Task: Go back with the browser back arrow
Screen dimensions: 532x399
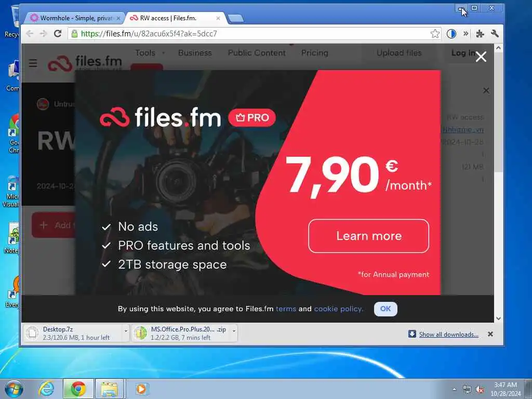Action: (30, 34)
